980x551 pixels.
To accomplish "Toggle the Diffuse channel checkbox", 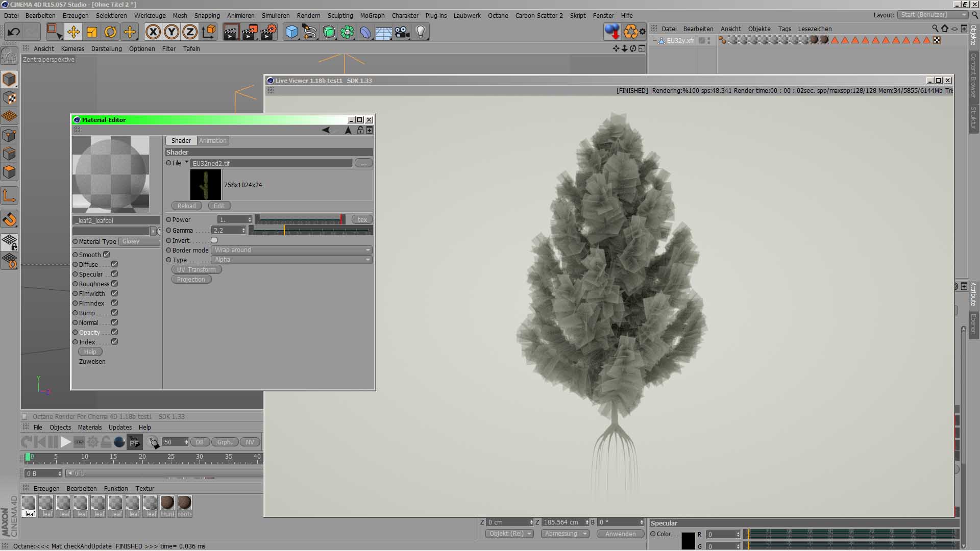I will point(115,264).
